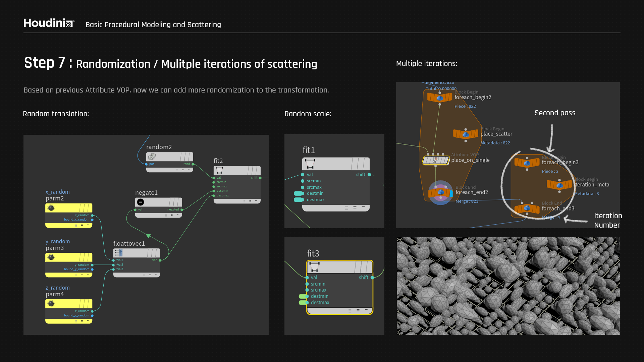The image size is (644, 362).
Task: Select the foreach_end3 Block End node
Action: click(527, 208)
